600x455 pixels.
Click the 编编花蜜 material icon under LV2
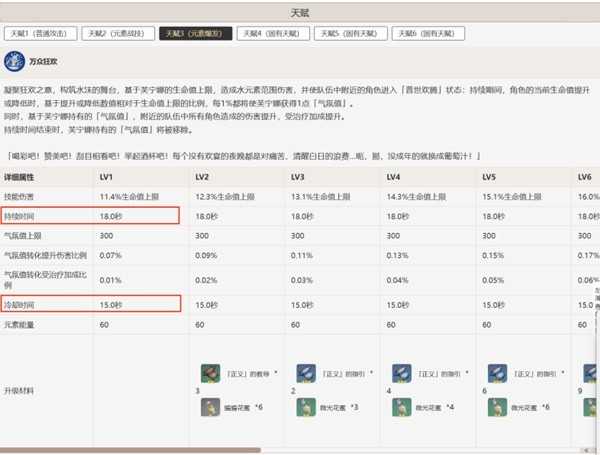pyautogui.click(x=209, y=407)
